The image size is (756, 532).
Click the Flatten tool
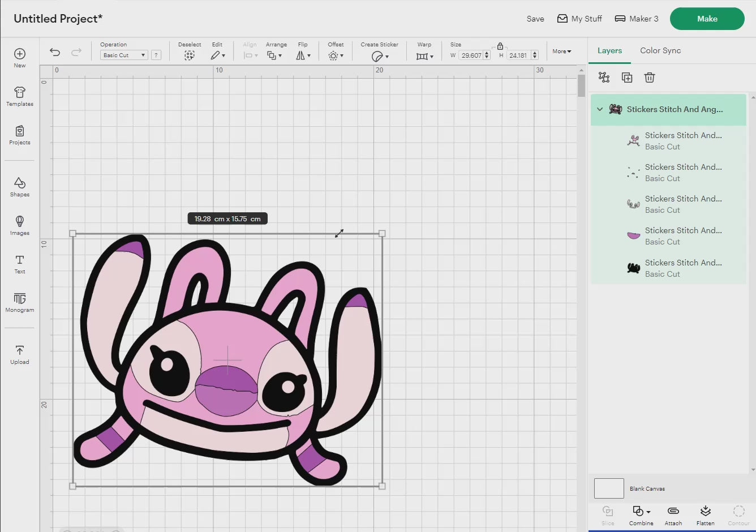[705, 515]
